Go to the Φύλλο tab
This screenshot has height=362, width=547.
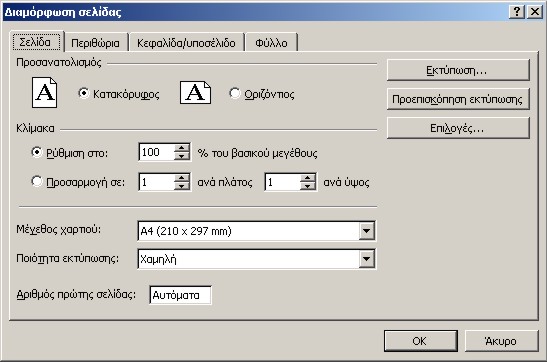[x=271, y=43]
